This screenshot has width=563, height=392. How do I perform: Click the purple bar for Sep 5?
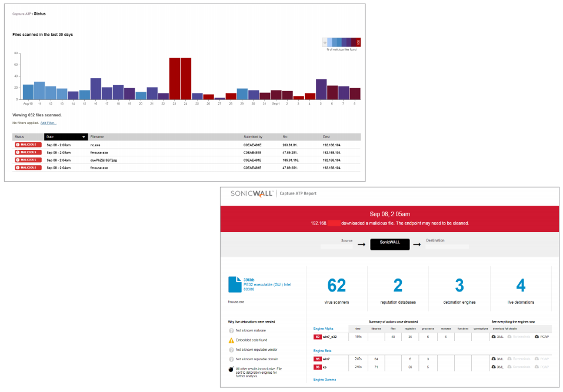tap(321, 89)
